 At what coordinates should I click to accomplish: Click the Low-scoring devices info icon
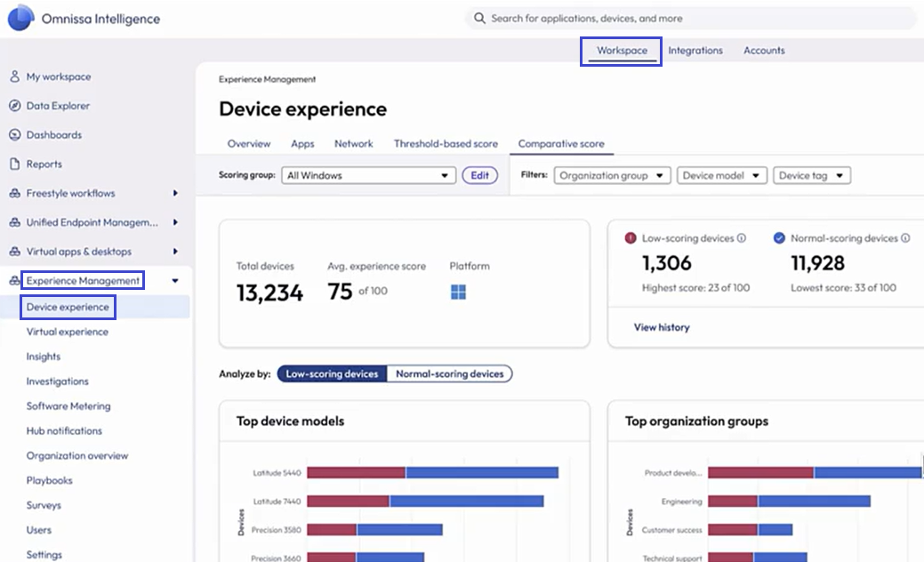[x=742, y=238]
